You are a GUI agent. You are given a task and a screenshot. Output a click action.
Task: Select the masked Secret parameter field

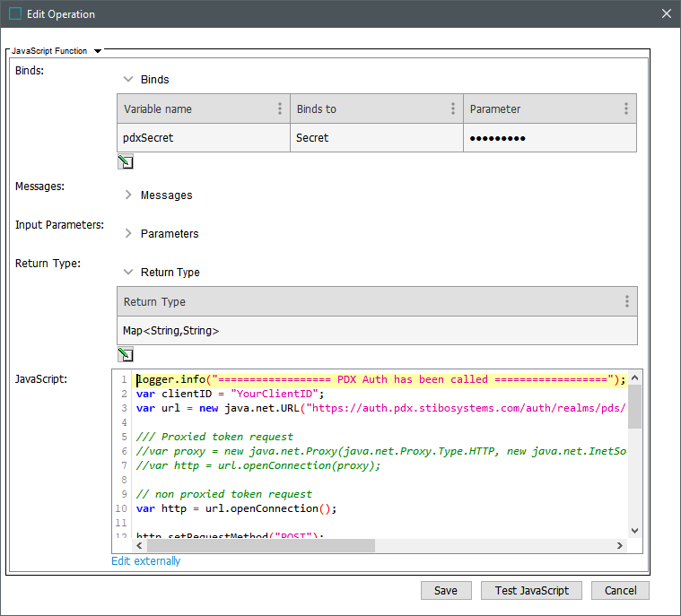(x=549, y=138)
